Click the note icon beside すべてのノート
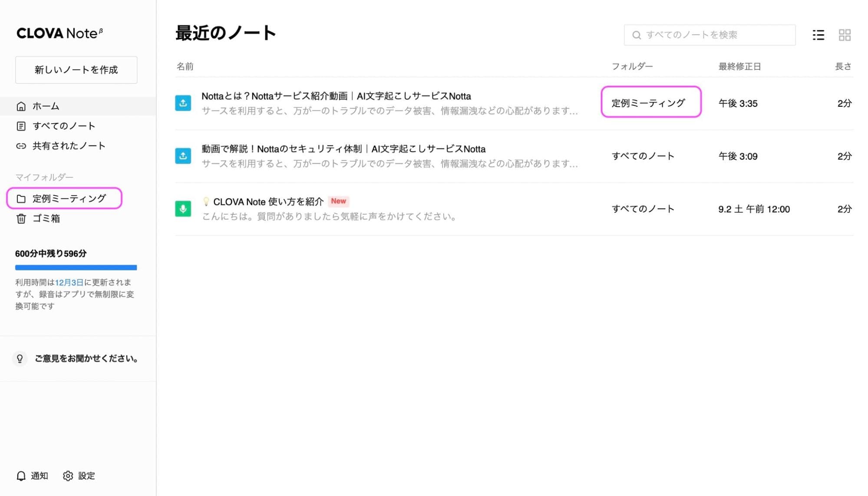This screenshot has height=496, width=868. click(x=21, y=126)
